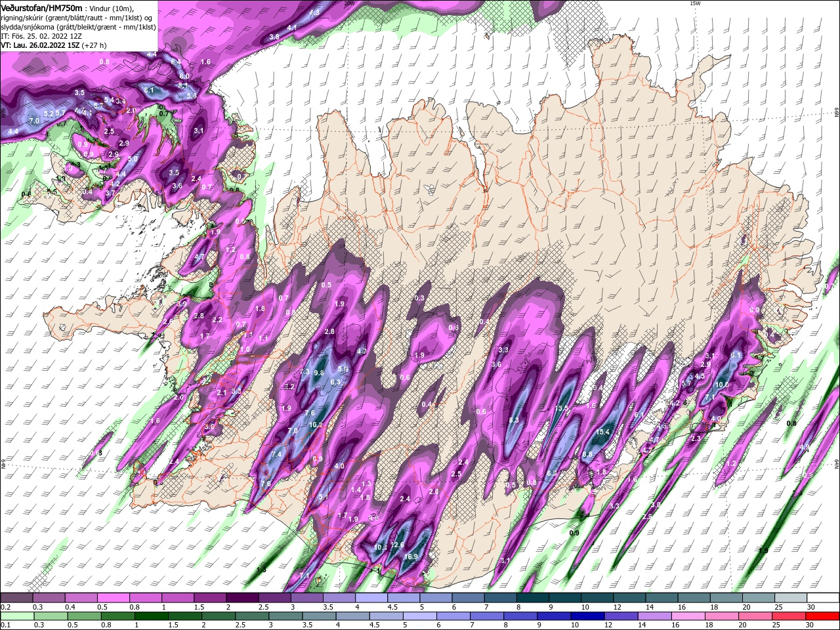This screenshot has height=630, width=840.
Task: Click the Veðurstofan/HM750m title text
Action: pos(41,7)
